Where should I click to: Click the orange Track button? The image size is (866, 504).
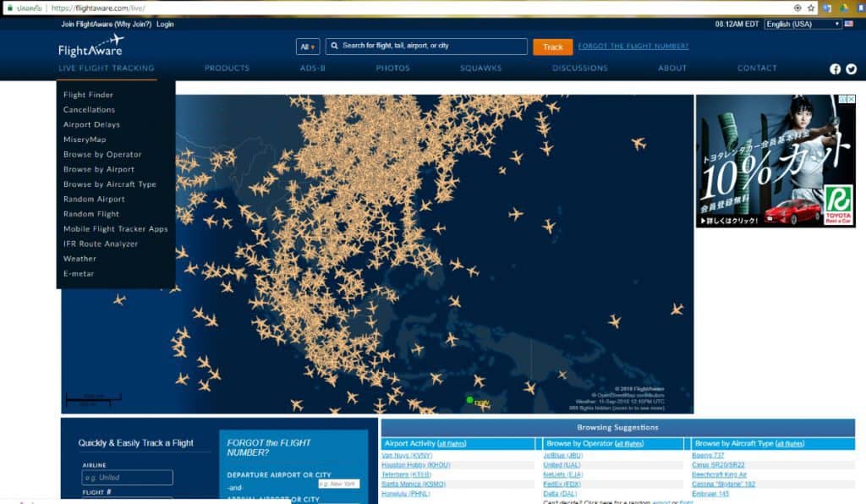pos(553,47)
